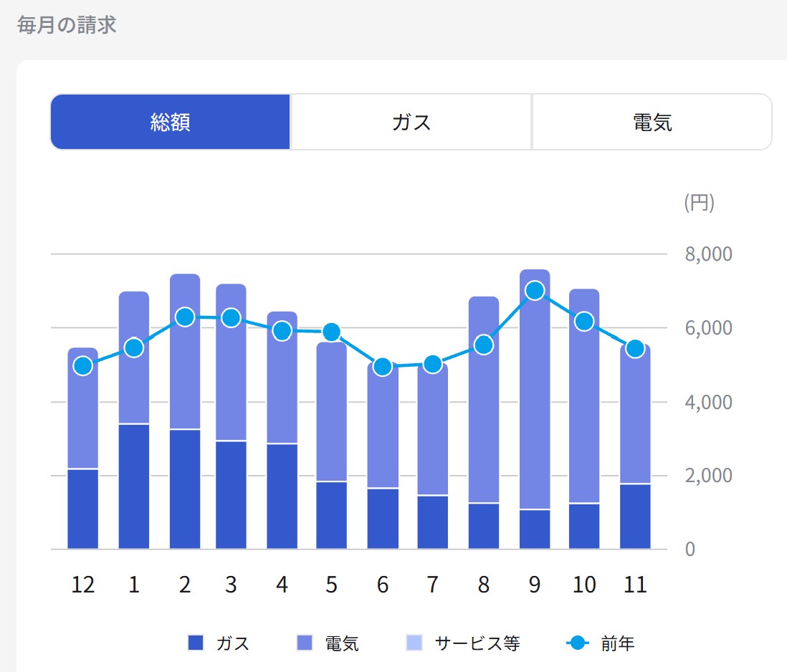Toggle the 前年 legend line marker
Viewport: 787px width, 672px height.
[578, 643]
